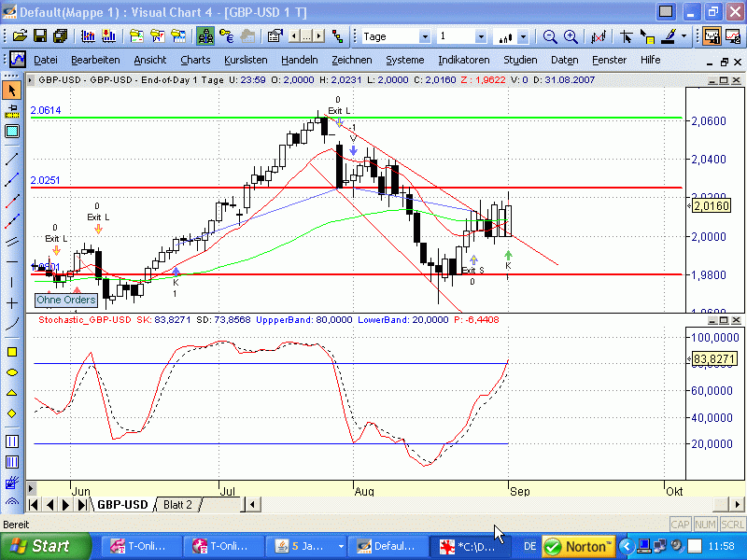Switch to the Blatt 2 sheet tab
The image size is (747, 560).
pos(177,505)
